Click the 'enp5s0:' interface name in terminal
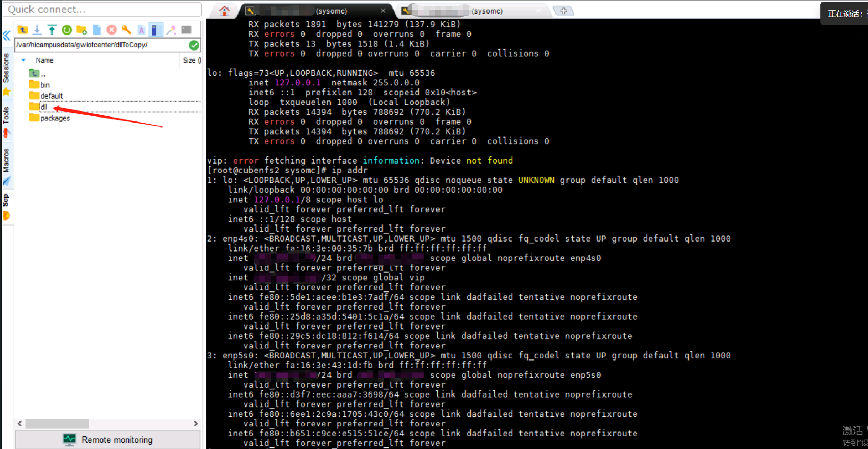Image resolution: width=868 pixels, height=449 pixels. (241, 356)
